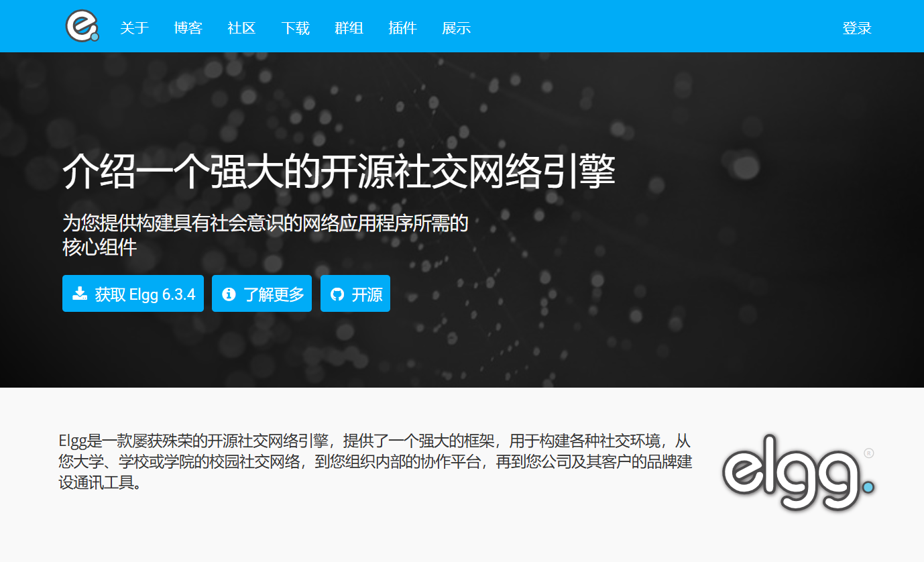
Task: Open the 展示 navigation link
Action: [456, 28]
